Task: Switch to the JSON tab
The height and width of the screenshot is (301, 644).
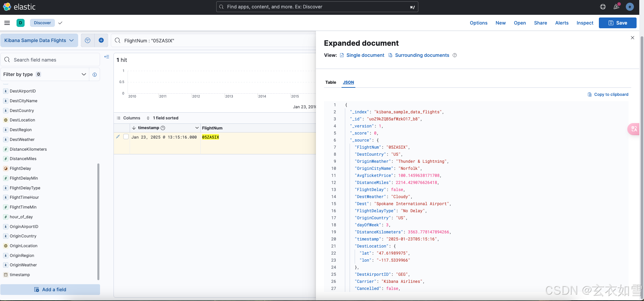Action: 348,82
